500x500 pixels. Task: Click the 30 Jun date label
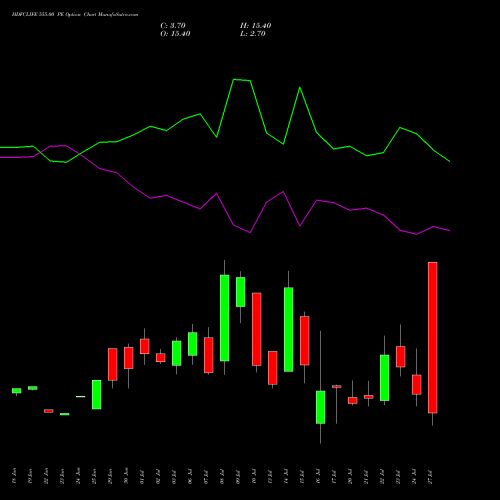126,476
